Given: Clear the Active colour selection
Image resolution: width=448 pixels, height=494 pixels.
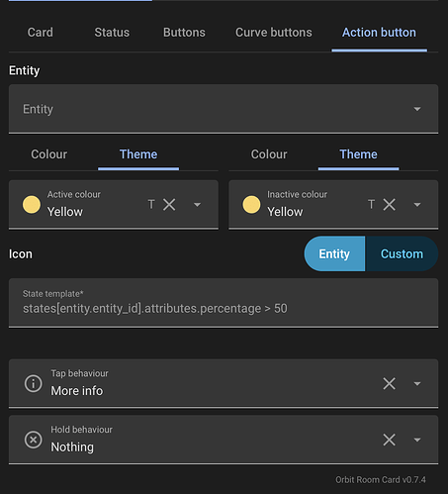Looking at the screenshot, I should click(x=169, y=205).
